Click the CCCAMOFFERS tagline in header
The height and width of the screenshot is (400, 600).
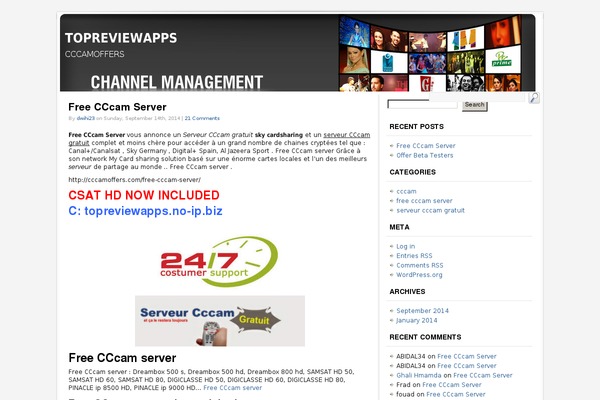(x=95, y=54)
